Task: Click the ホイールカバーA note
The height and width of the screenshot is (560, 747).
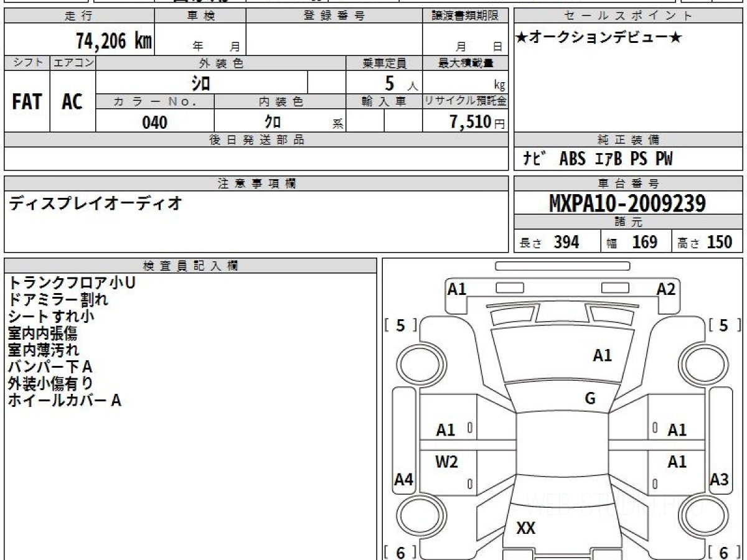Action: coord(65,400)
